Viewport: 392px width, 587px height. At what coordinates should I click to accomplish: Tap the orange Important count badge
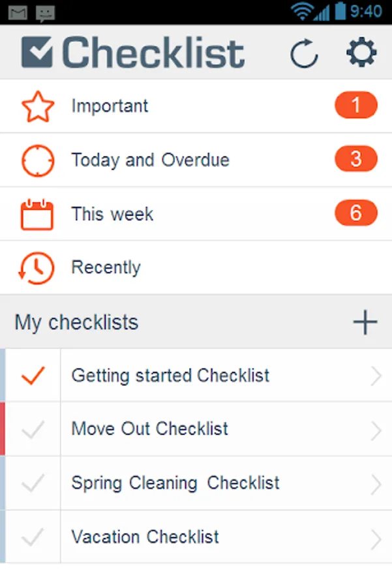(x=355, y=106)
